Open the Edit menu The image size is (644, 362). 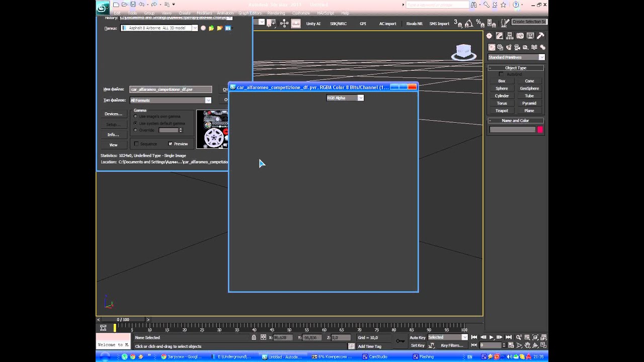[x=117, y=13]
